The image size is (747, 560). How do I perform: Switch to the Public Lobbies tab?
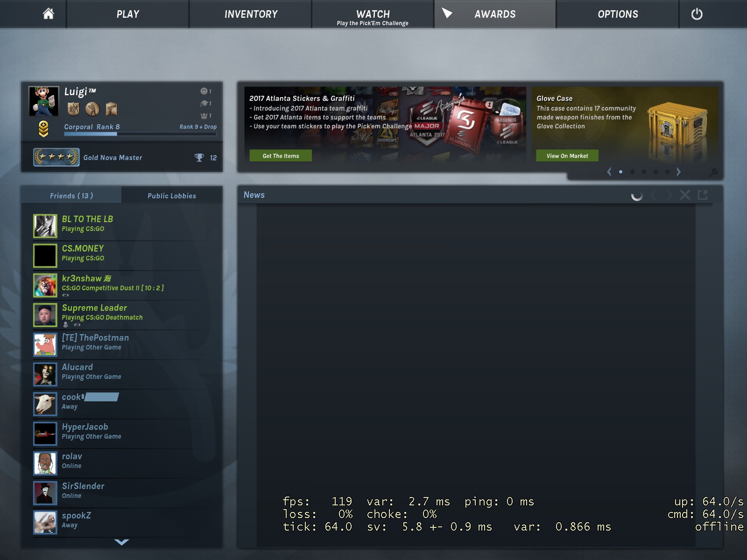tap(172, 196)
